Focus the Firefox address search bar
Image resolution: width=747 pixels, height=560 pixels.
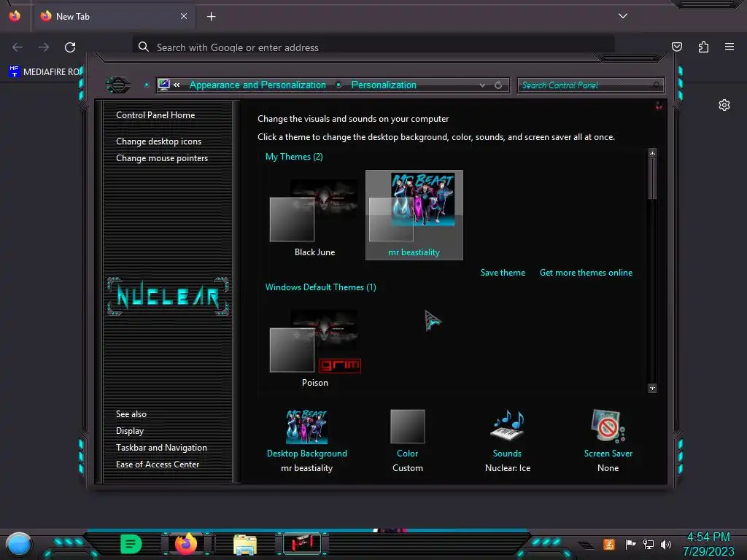[x=373, y=47]
